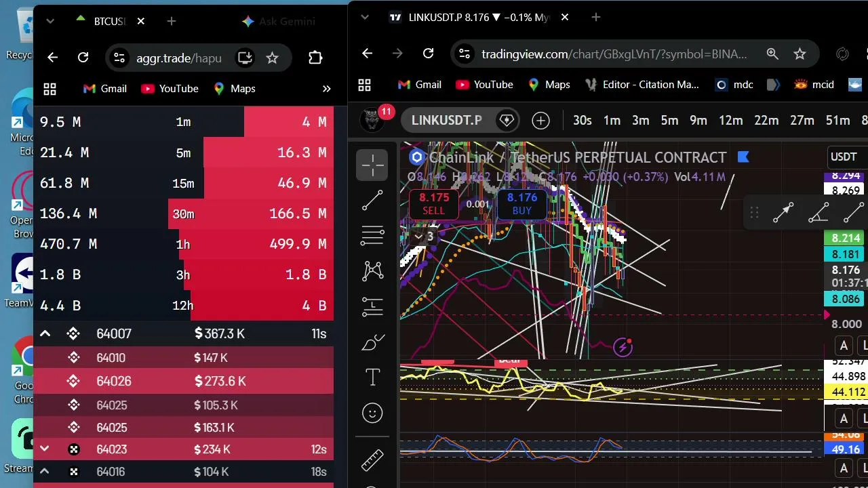Viewport: 868px width, 488px height.
Task: Click the 30m volume row in aggr
Action: pyautogui.click(x=183, y=213)
